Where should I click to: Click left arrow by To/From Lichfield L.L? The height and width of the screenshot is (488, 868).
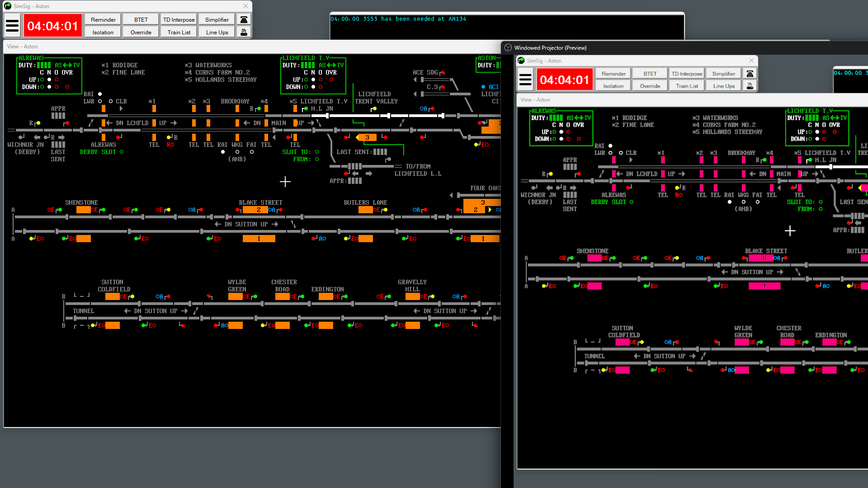pos(355,174)
